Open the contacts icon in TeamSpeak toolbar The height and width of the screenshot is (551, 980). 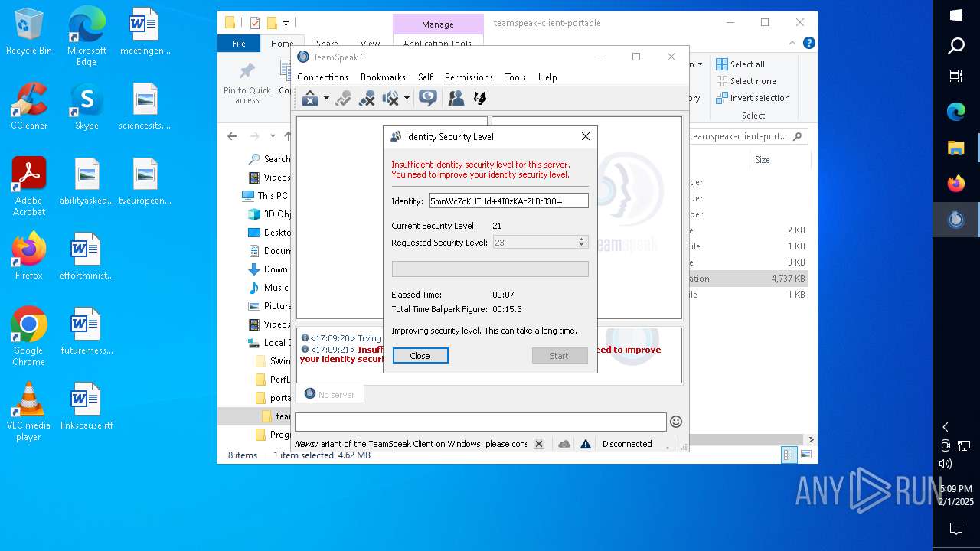(456, 98)
